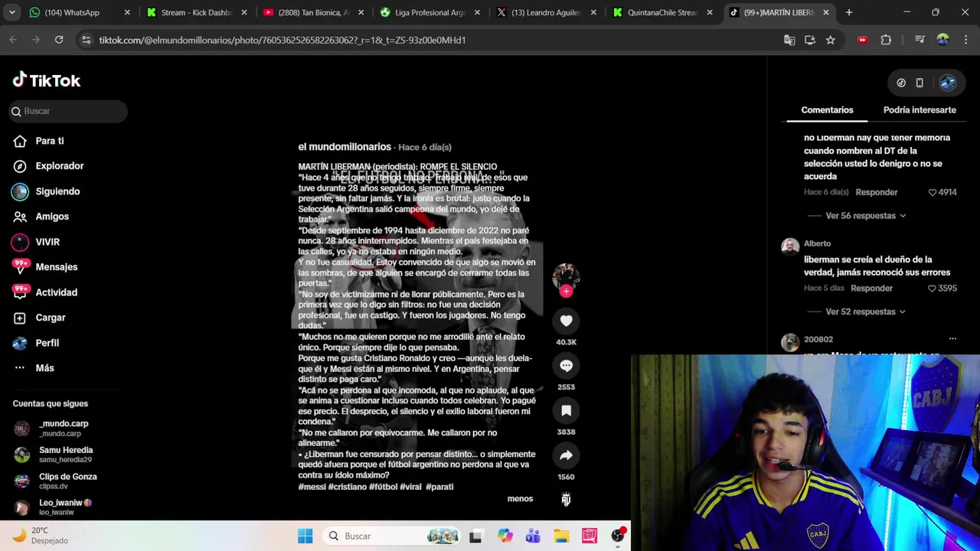Screen dimensions: 980x551
Task: Open Chrome three-dot menu
Action: click(x=965, y=40)
